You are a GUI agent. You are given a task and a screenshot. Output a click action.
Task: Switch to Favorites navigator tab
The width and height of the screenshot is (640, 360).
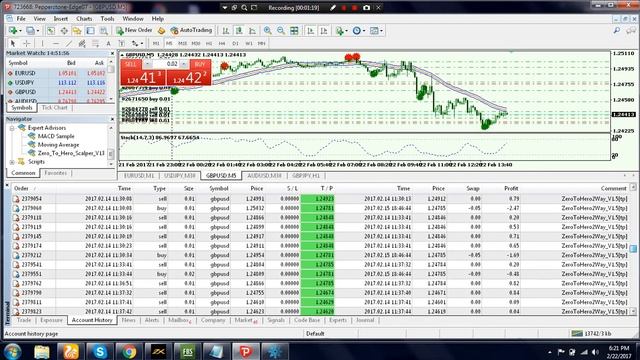(x=56, y=173)
